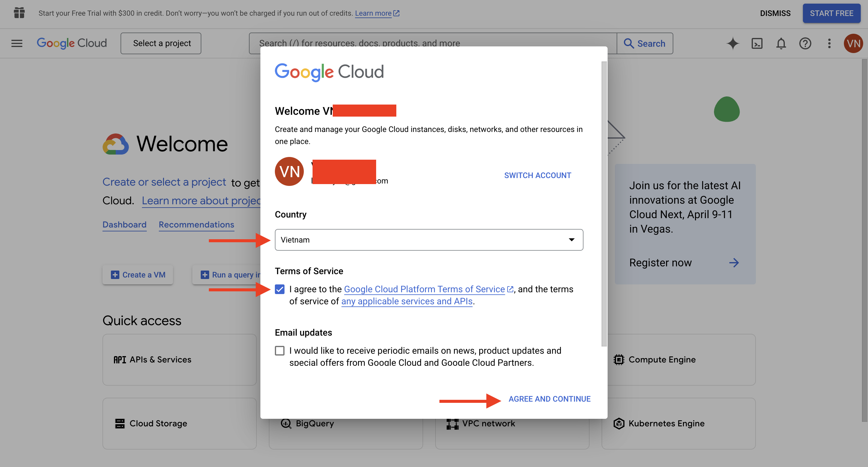Activate Cloud Shell terminal icon
Viewport: 868px width, 467px height.
[x=757, y=43]
